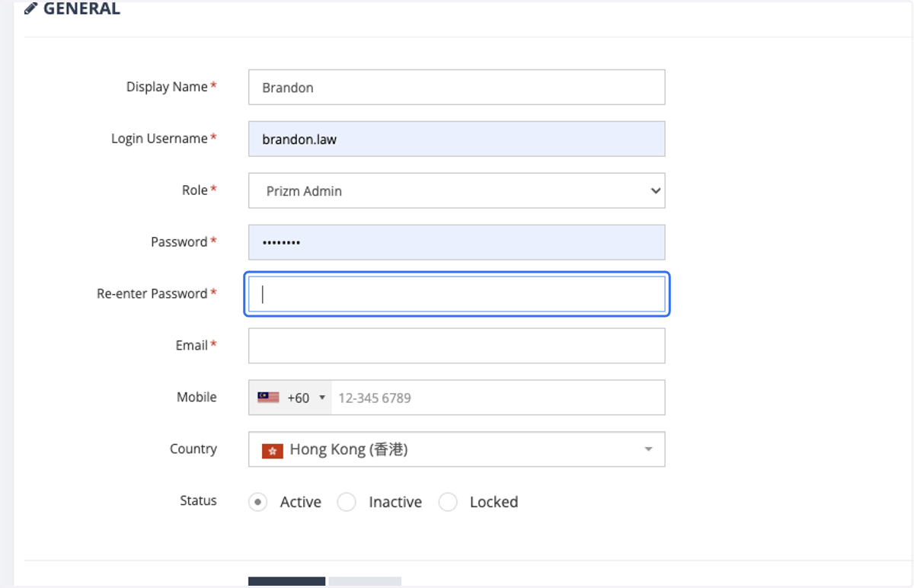Image resolution: width=914 pixels, height=588 pixels.
Task: Click the Hong Kong flag icon in Country
Action: pos(273,451)
